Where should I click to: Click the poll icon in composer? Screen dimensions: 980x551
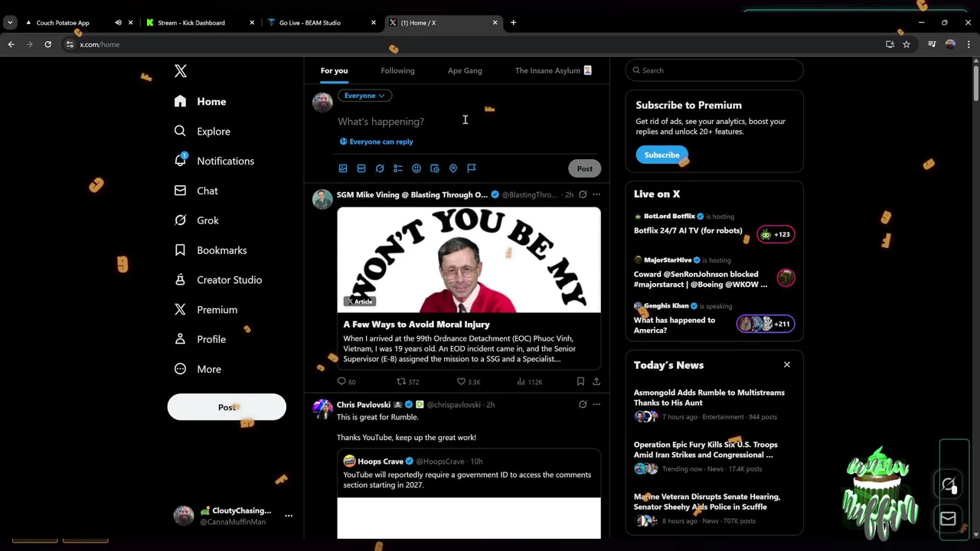(x=398, y=168)
